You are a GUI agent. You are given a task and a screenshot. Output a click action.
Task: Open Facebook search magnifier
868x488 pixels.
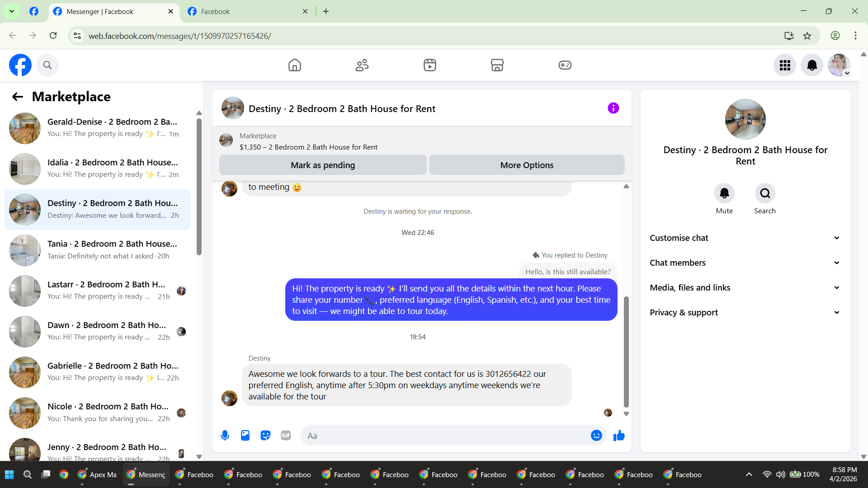coord(47,65)
